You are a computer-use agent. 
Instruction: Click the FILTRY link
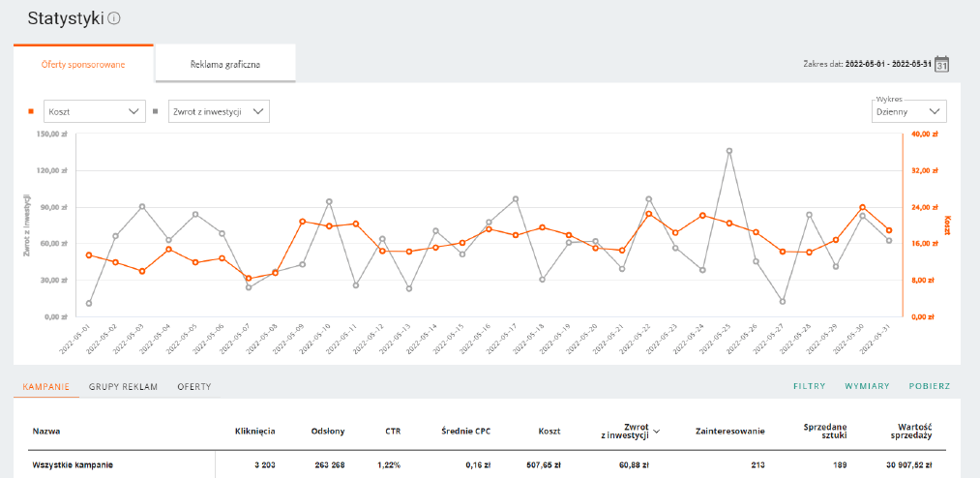coord(809,386)
